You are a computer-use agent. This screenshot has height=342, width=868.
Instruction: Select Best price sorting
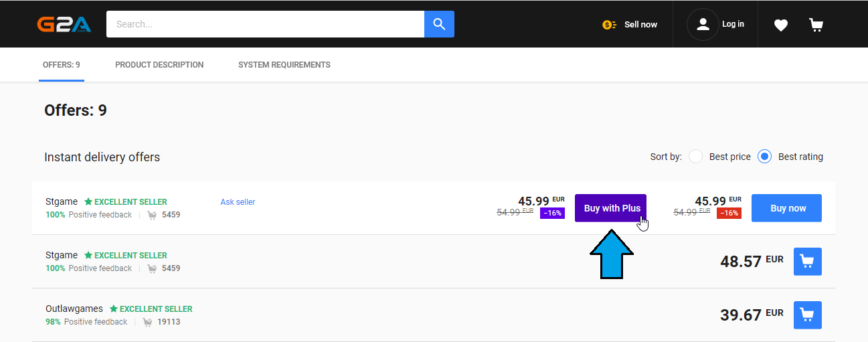pyautogui.click(x=696, y=157)
